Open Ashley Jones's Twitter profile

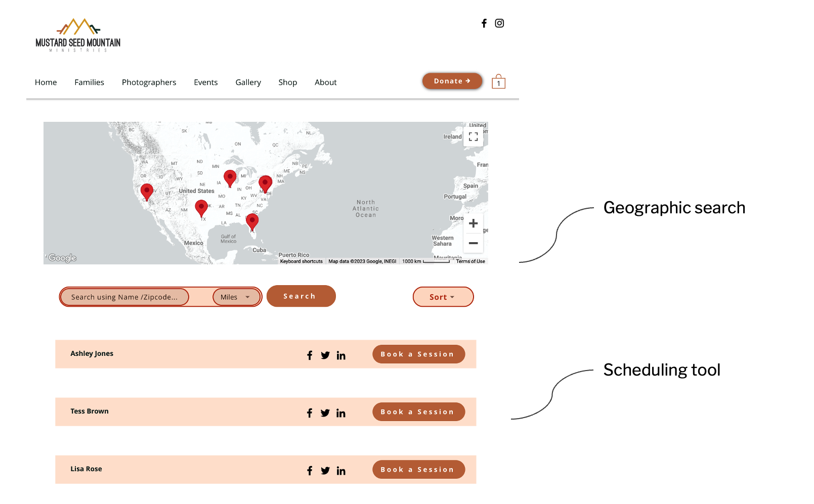[x=325, y=355]
